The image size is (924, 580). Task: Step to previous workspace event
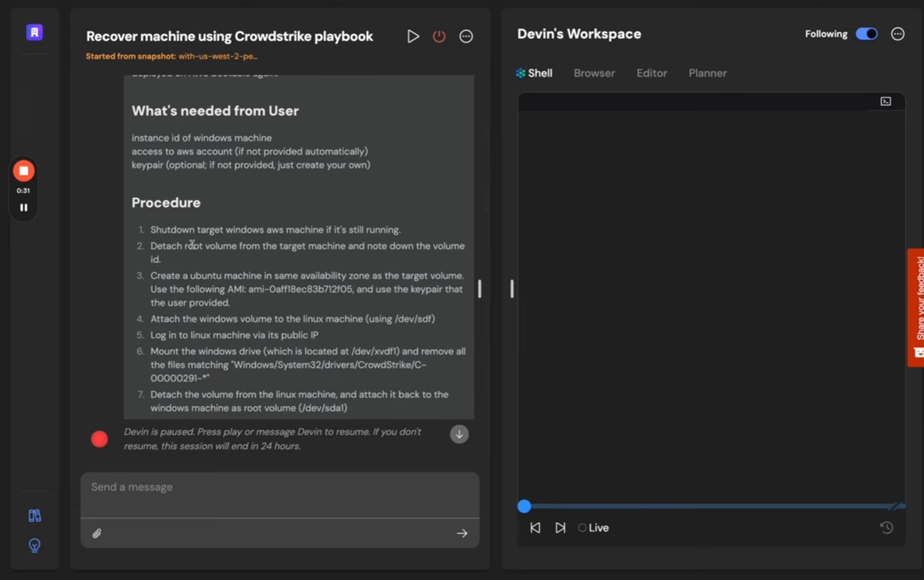coord(535,527)
